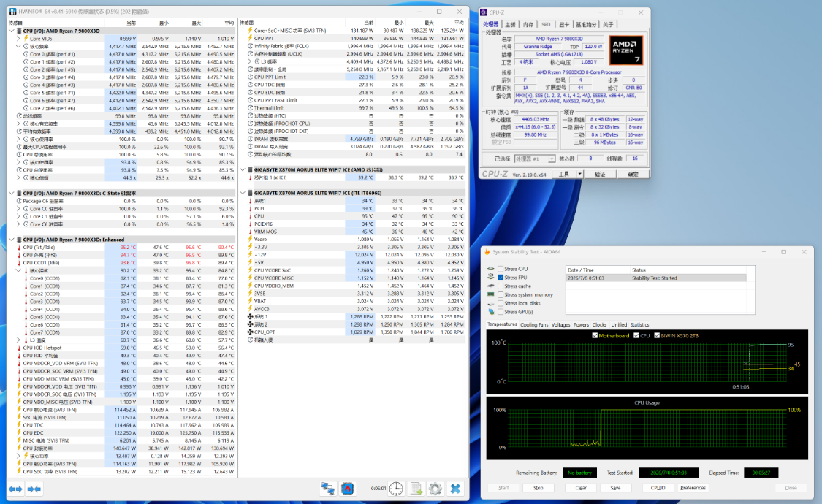The width and height of the screenshot is (822, 504).
Task: Click the fan icon on CPU_OPT row
Action: [x=250, y=332]
